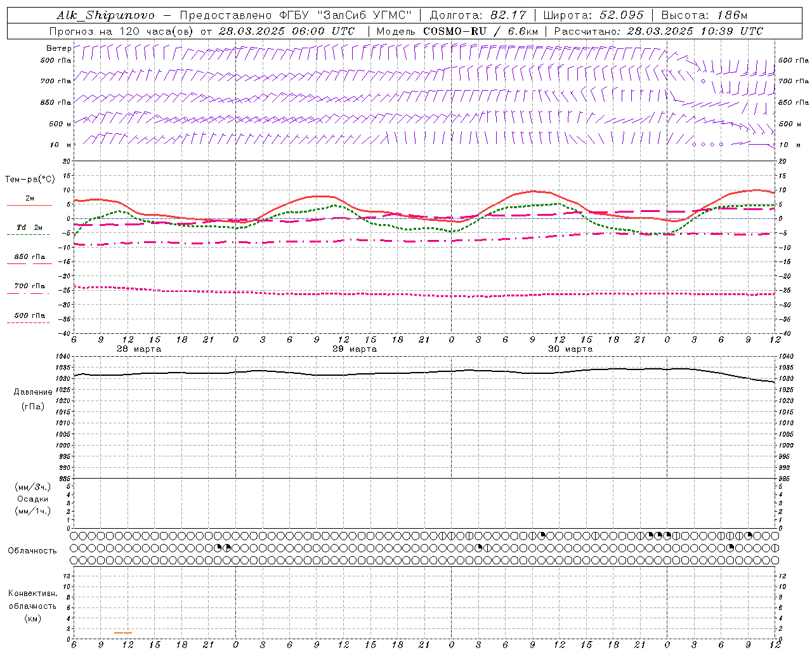Click the black pressure curve line
The width and height of the screenshot is (812, 650).
coord(425,373)
